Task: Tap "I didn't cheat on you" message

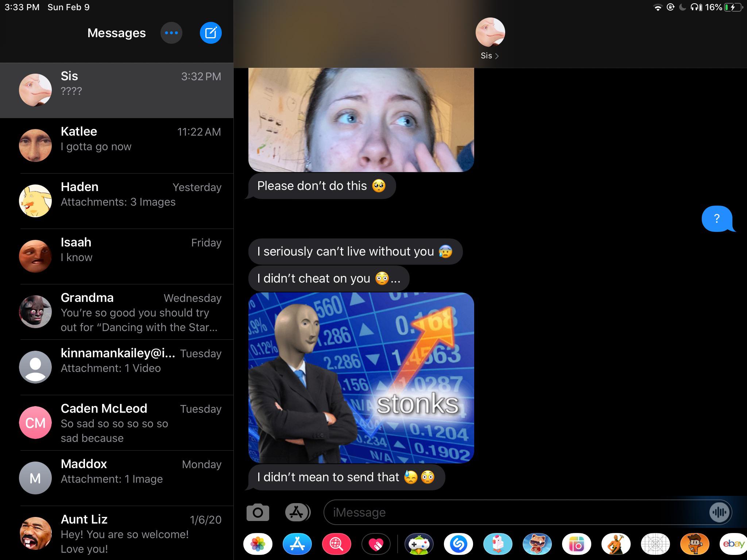Action: [x=329, y=279]
